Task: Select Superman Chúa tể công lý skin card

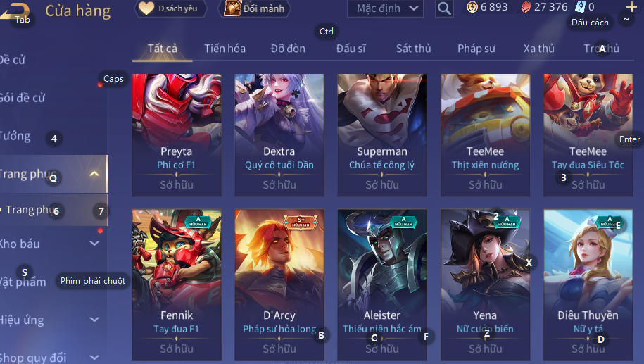Action: point(382,135)
